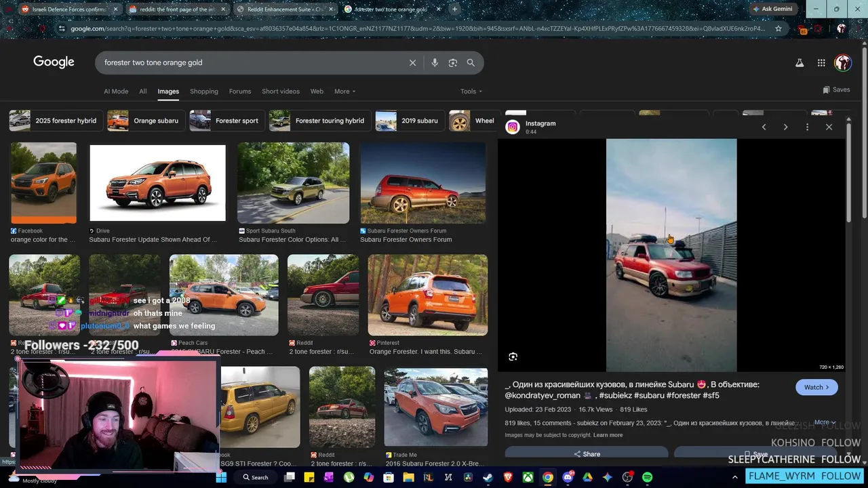
Task: Click the Learn more copyright link
Action: tap(608, 435)
